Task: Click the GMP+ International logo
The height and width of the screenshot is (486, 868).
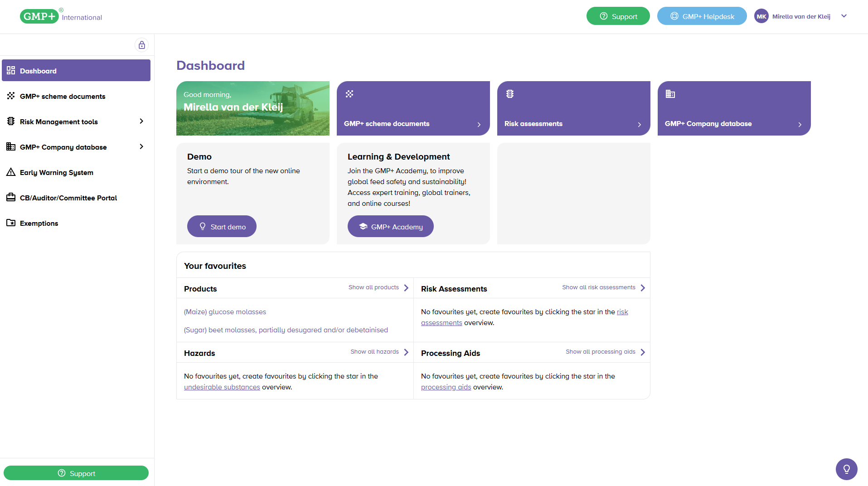Action: [x=61, y=16]
